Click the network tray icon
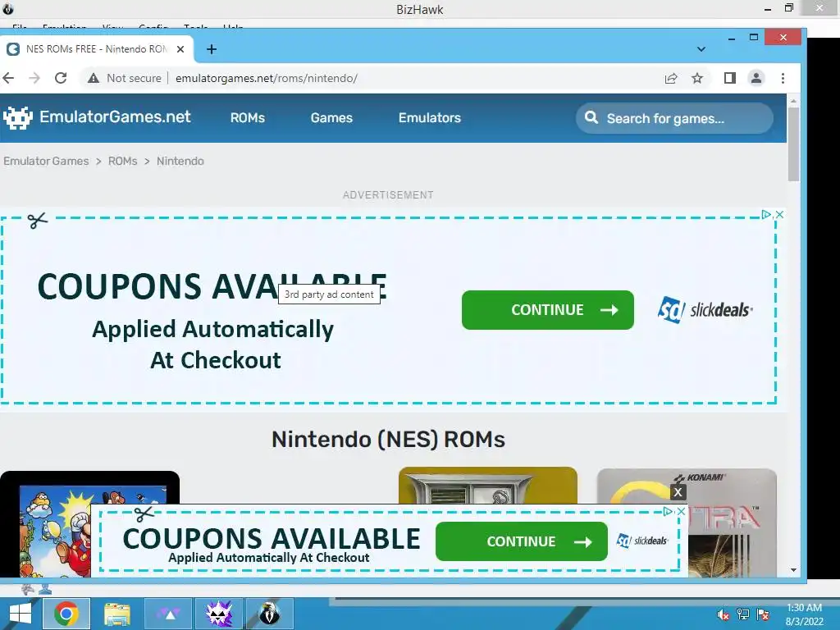 [743, 614]
